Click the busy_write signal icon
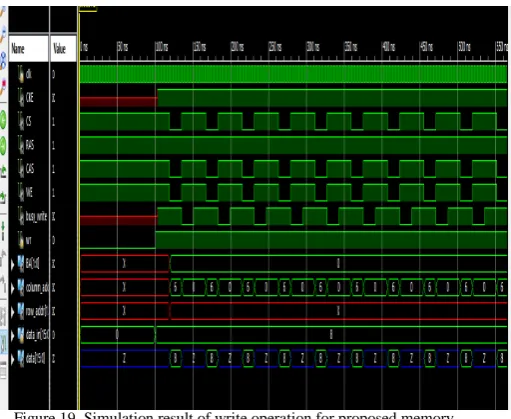Viewport: 511px width, 419px height. click(x=21, y=216)
